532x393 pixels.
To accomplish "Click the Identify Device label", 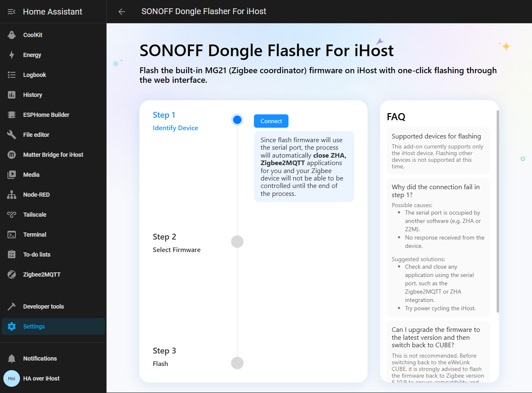I will (175, 128).
